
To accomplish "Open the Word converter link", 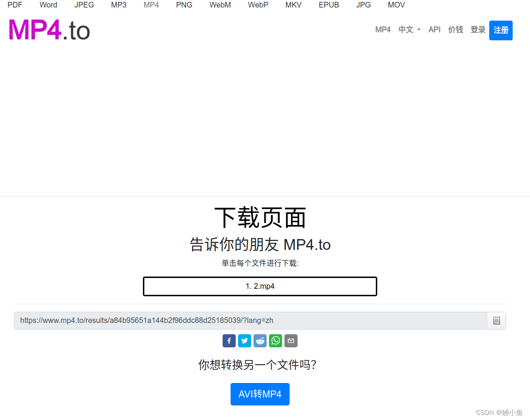I will (x=48, y=5).
